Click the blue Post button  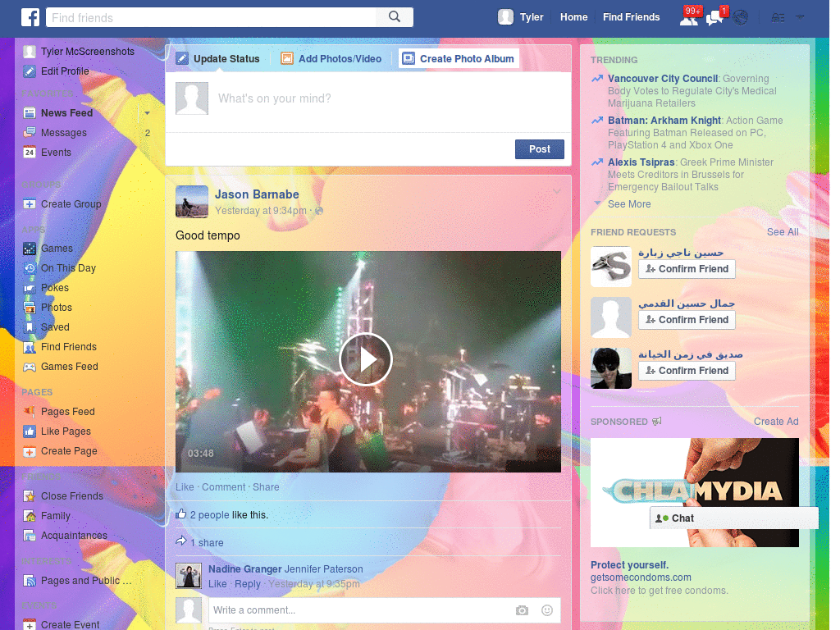[540, 149]
